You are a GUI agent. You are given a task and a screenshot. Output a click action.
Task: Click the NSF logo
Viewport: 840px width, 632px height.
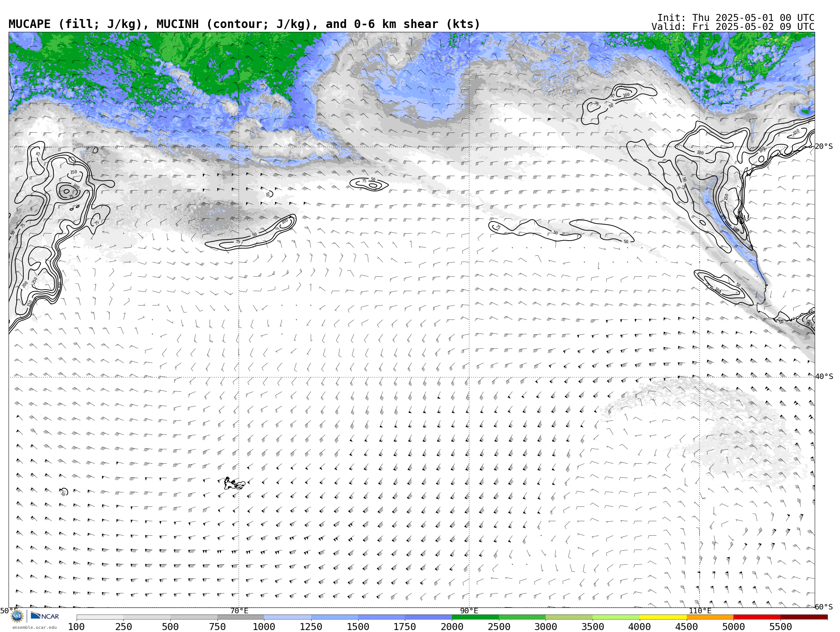(17, 616)
